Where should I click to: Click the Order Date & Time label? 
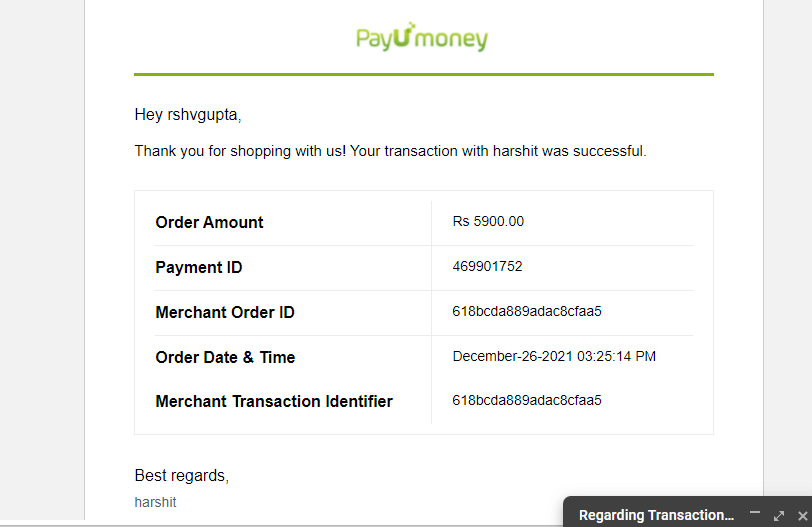225,357
